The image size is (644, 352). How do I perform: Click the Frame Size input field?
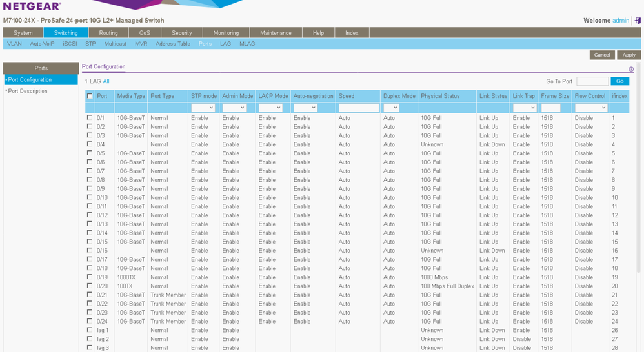[x=551, y=108]
